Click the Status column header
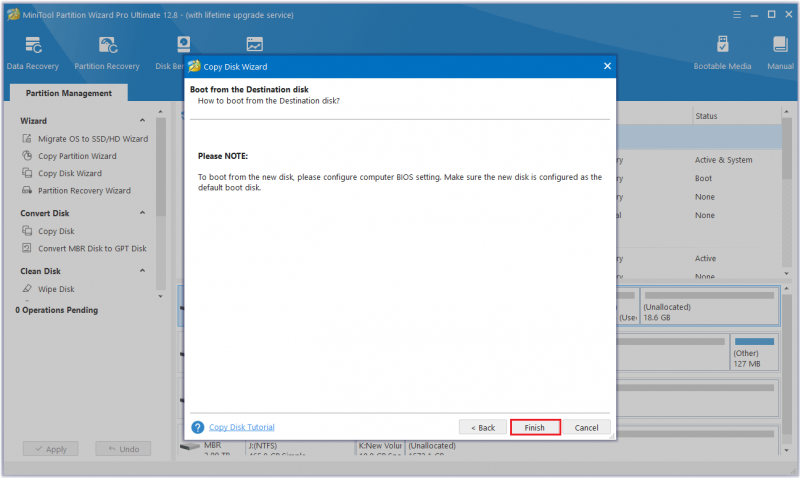Viewport: 800px width, 478px height. click(706, 116)
